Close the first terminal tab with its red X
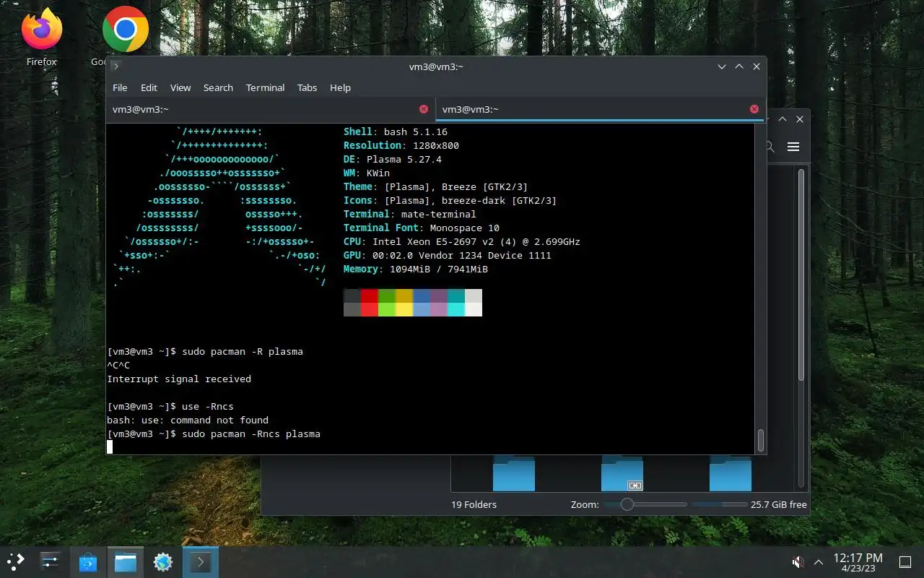924x578 pixels. [424, 109]
